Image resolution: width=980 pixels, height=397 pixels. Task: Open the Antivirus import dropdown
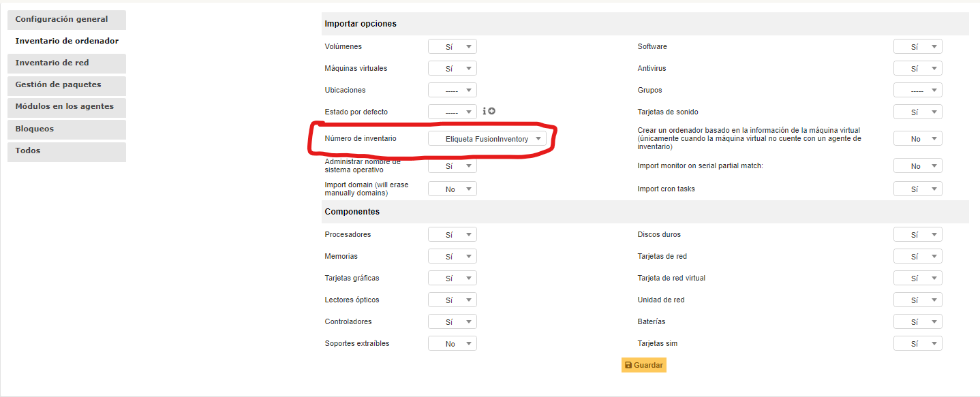click(917, 68)
